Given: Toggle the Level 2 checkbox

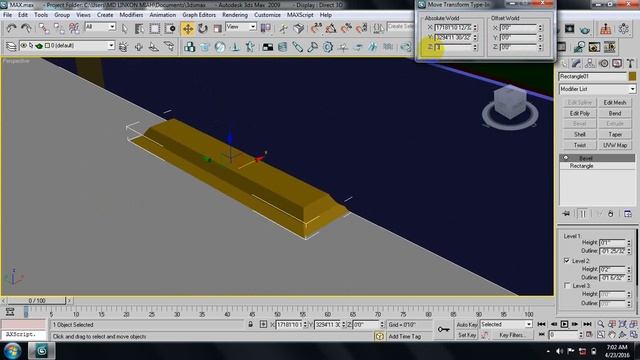Looking at the screenshot, I should pyautogui.click(x=567, y=260).
